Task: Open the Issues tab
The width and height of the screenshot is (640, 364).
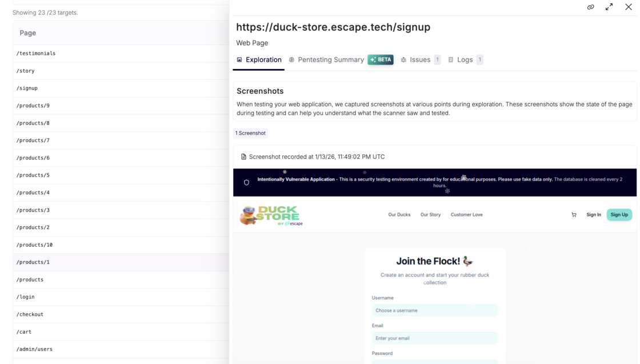Action: coord(419,59)
